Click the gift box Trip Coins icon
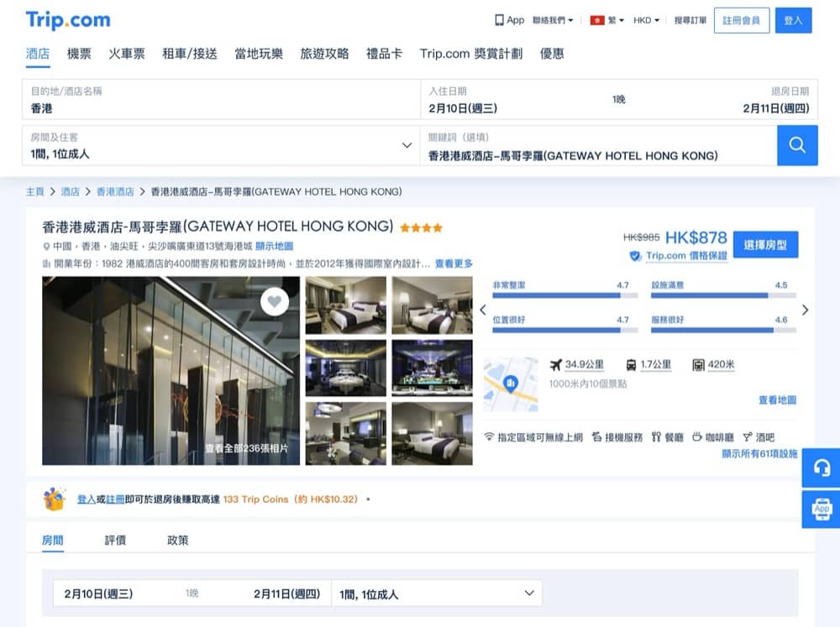This screenshot has height=627, width=840. [x=54, y=499]
